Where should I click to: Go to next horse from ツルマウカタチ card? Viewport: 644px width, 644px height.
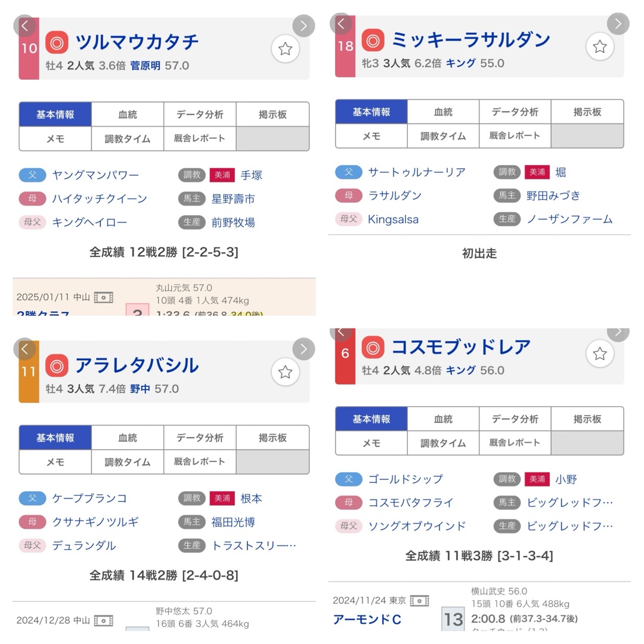304,26
